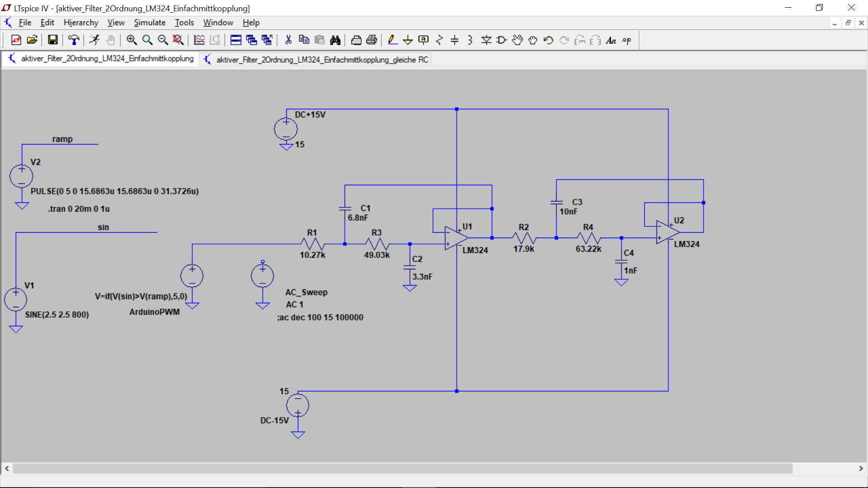Select the Cut scissors tool
The image size is (868, 488).
tap(288, 40)
